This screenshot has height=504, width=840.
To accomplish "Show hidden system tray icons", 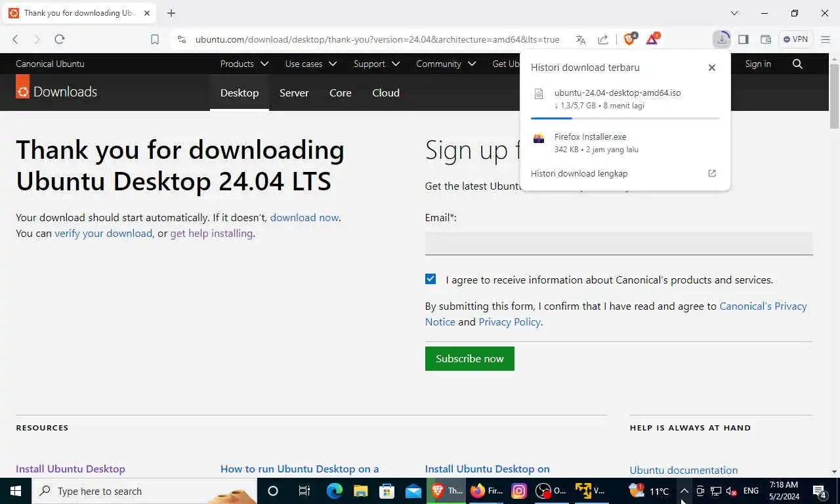I will pos(684,491).
